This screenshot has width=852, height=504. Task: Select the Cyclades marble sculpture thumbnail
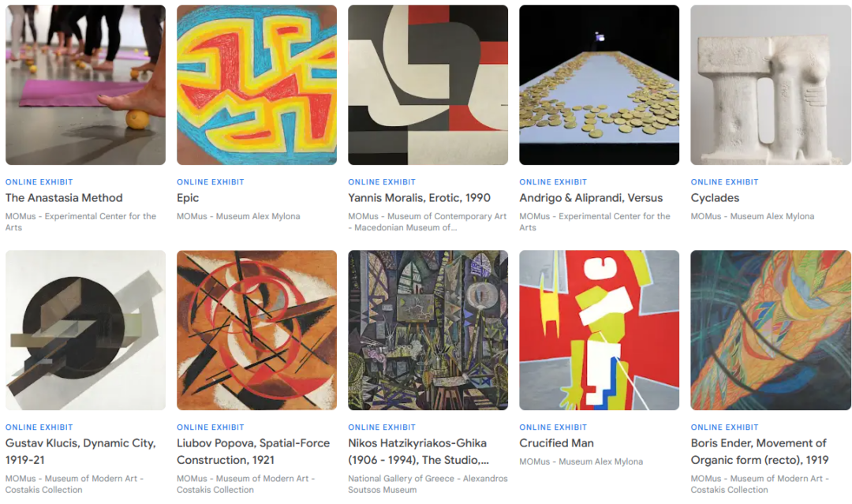point(771,84)
